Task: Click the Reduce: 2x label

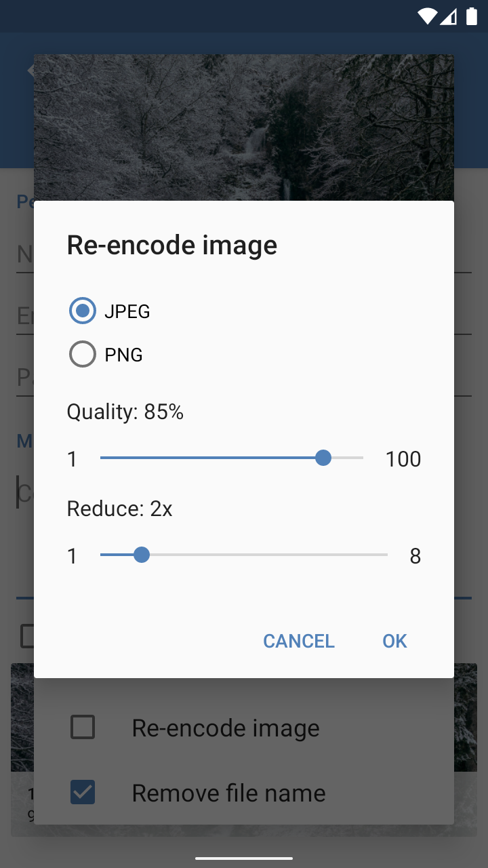Action: coord(120,509)
